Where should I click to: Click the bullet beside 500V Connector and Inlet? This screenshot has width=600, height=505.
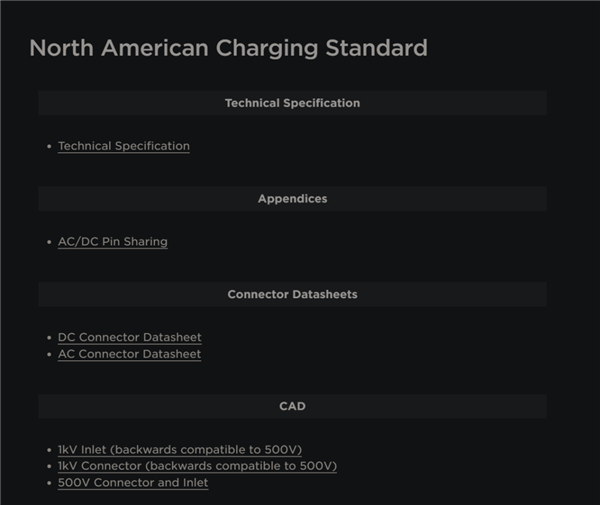pos(49,484)
